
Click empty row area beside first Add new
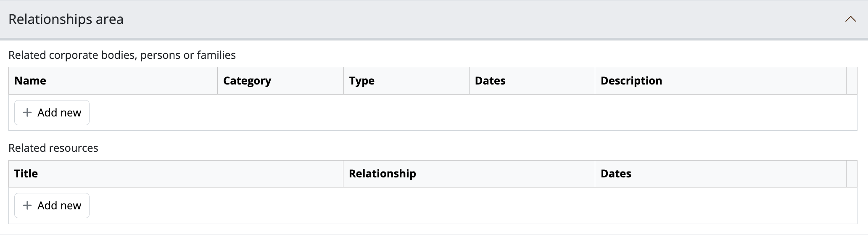462,113
